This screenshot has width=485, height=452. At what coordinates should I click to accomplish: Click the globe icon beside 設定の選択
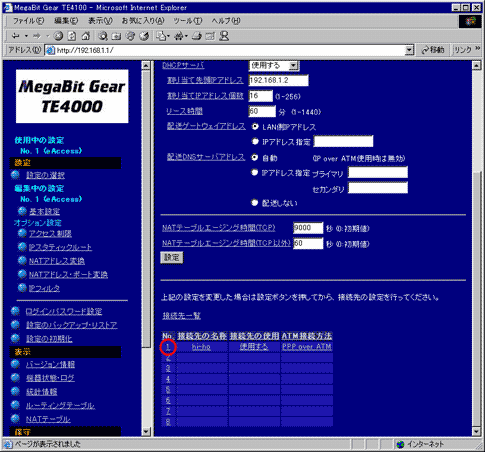[x=15, y=175]
